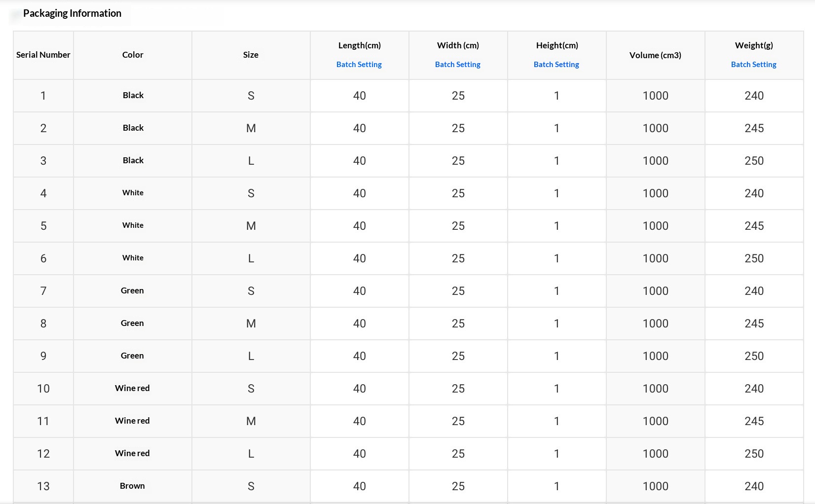
Task: Click Volume field in serial number 5 row
Action: pos(655,226)
